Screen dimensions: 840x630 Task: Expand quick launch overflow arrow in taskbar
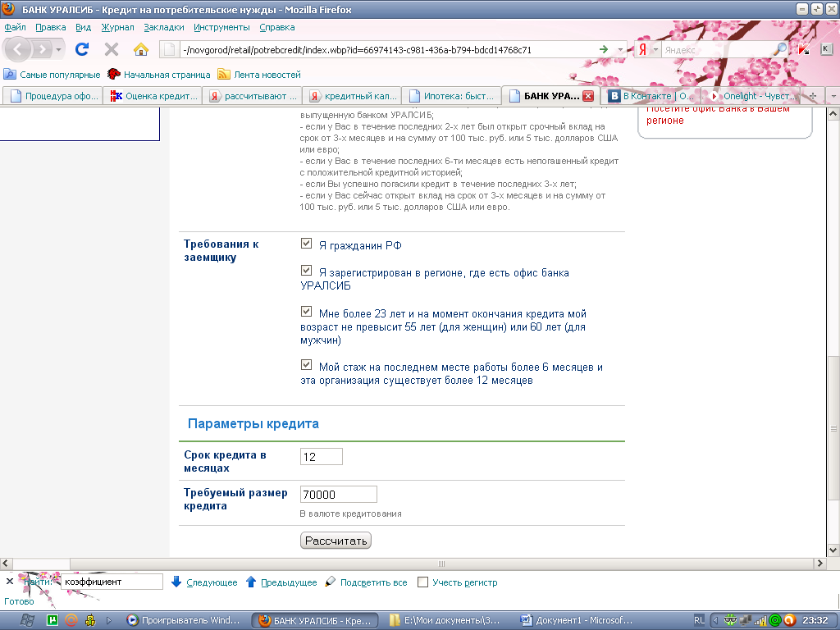(x=109, y=620)
